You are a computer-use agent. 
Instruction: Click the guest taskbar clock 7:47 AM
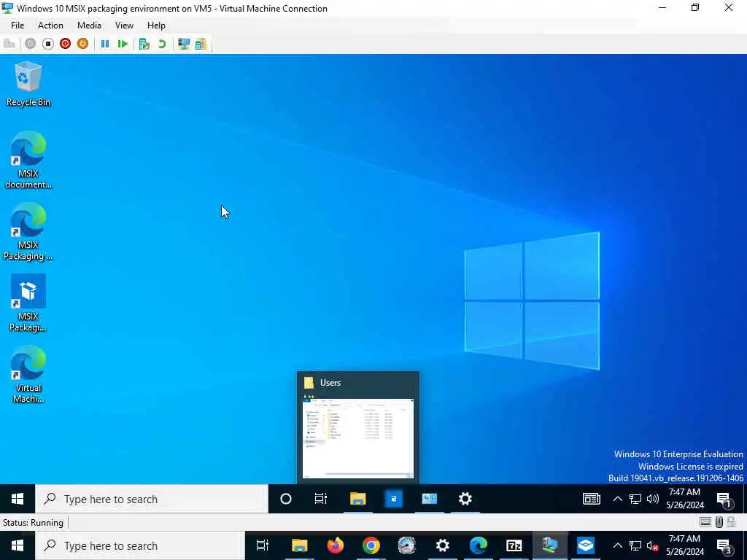pos(684,492)
